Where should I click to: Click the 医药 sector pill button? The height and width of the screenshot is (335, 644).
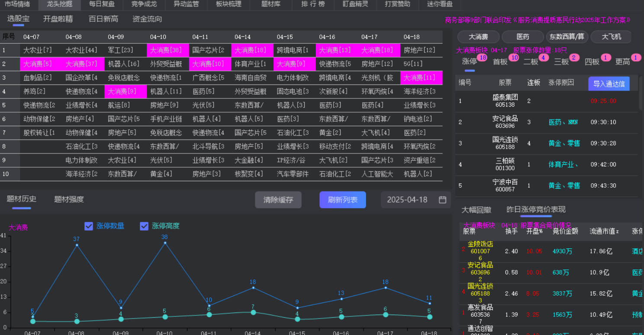pyautogui.click(x=523, y=37)
